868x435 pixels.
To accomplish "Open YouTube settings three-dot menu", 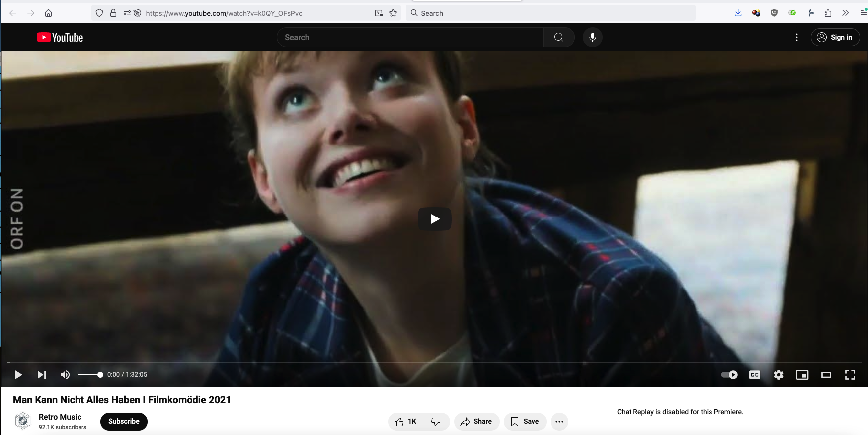I will pyautogui.click(x=797, y=37).
